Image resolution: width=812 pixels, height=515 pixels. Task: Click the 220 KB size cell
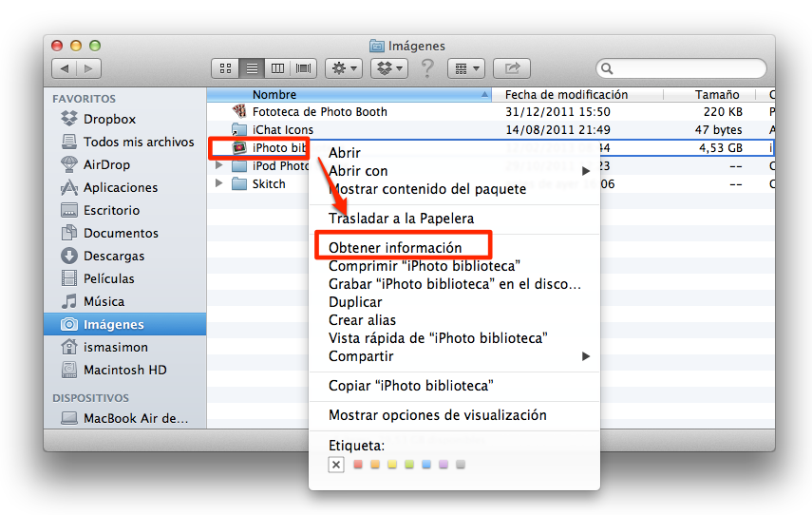[x=723, y=112]
